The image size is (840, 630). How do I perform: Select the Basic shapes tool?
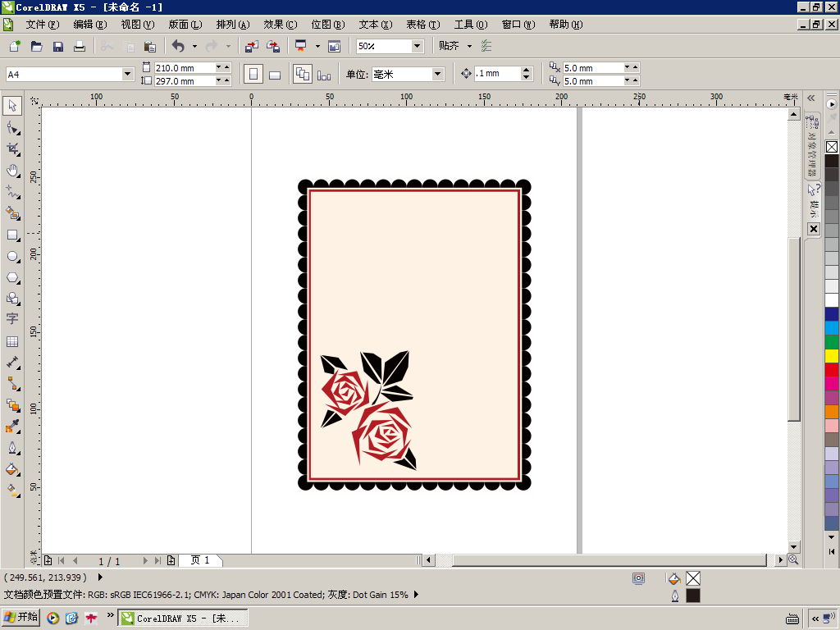point(12,299)
